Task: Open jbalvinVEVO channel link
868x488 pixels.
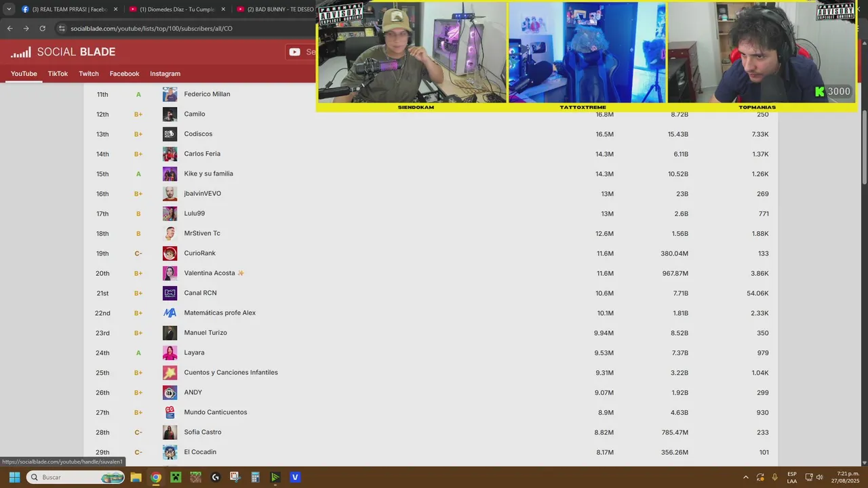Action: (x=203, y=193)
